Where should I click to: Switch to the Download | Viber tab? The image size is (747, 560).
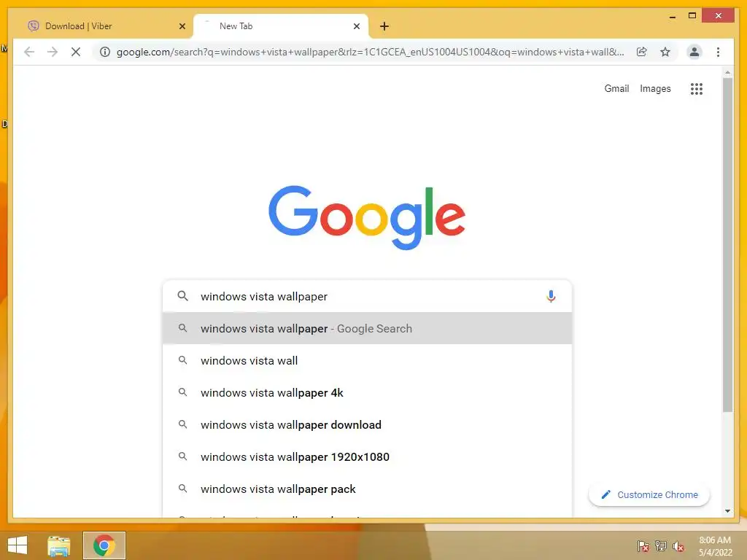click(x=105, y=26)
